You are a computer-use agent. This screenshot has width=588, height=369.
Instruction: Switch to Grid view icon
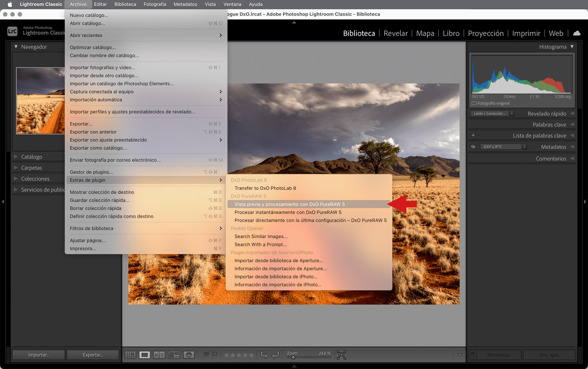130,355
